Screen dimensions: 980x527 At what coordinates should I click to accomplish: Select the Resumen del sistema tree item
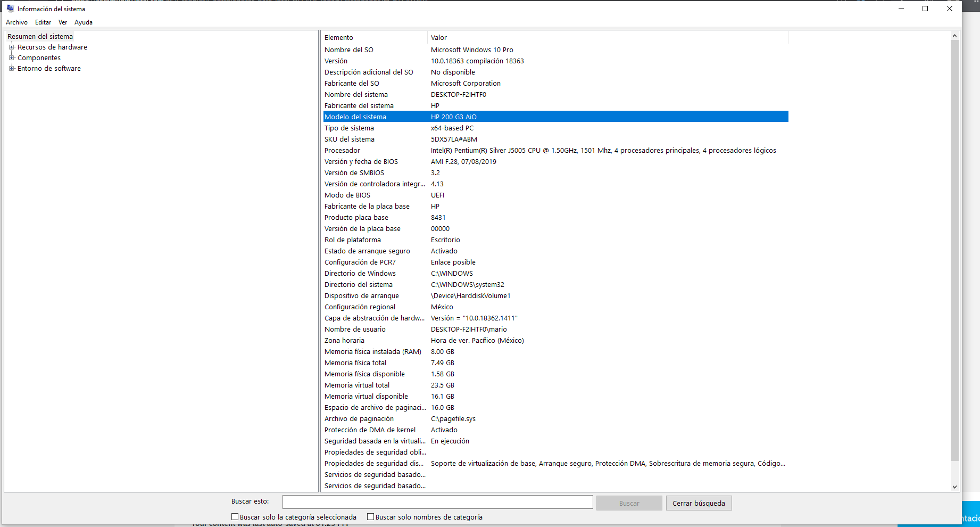pyautogui.click(x=40, y=36)
